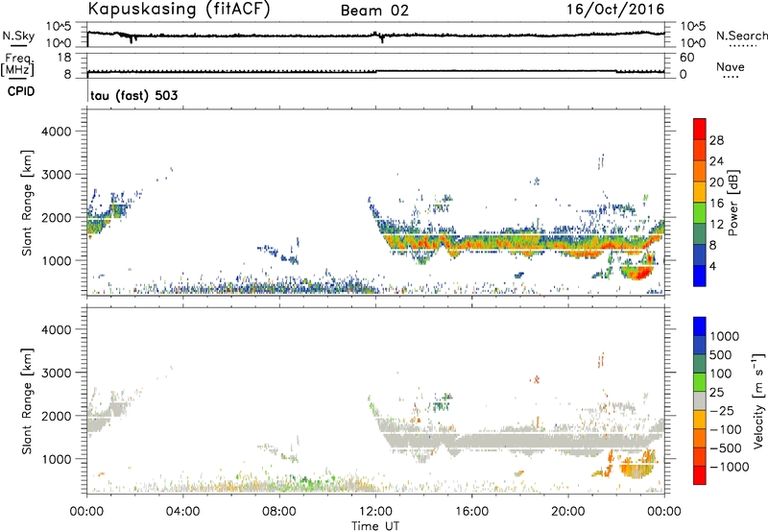
Task: Click the 28 label on the power color bar
Action: coord(716,140)
